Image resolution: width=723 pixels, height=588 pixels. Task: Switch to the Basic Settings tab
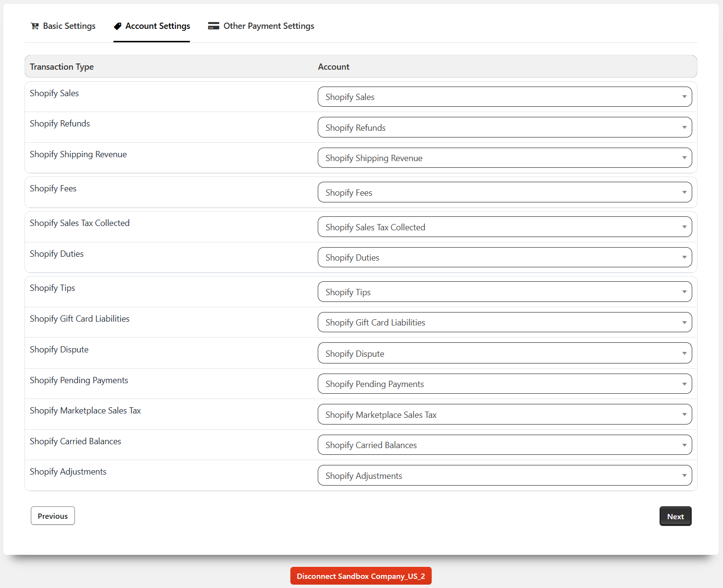(63, 26)
